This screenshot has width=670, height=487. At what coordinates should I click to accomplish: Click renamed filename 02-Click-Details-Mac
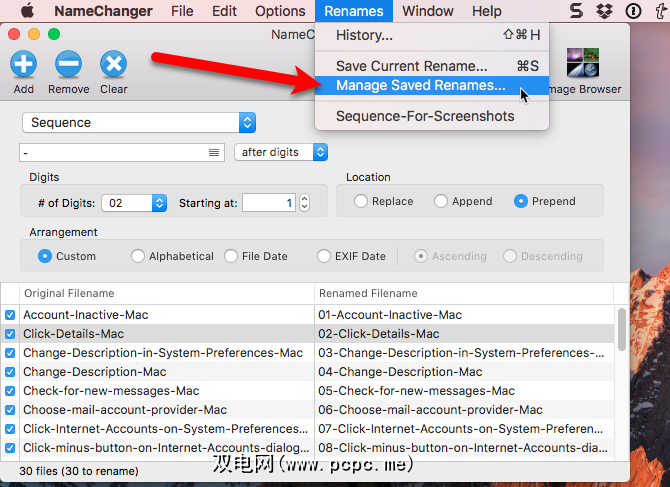pyautogui.click(x=379, y=334)
